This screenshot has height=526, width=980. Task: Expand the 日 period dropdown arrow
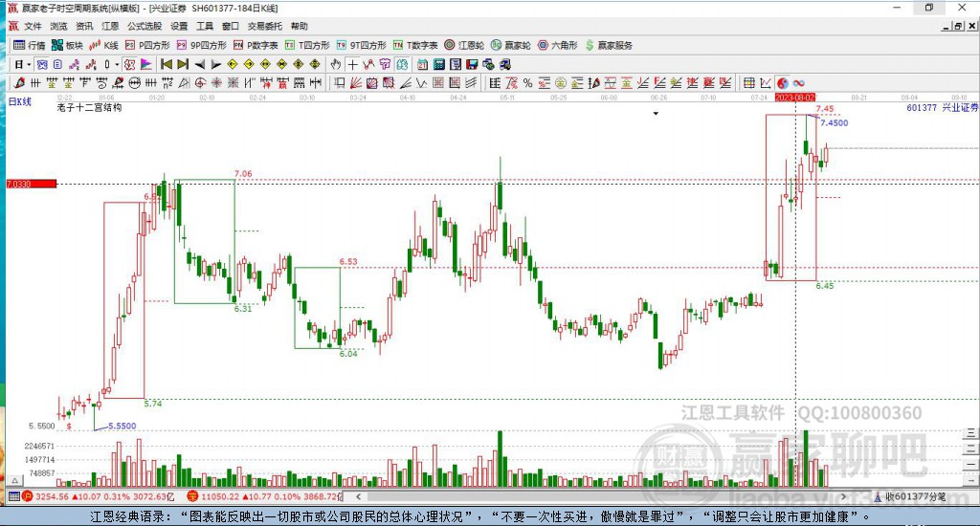(x=29, y=64)
